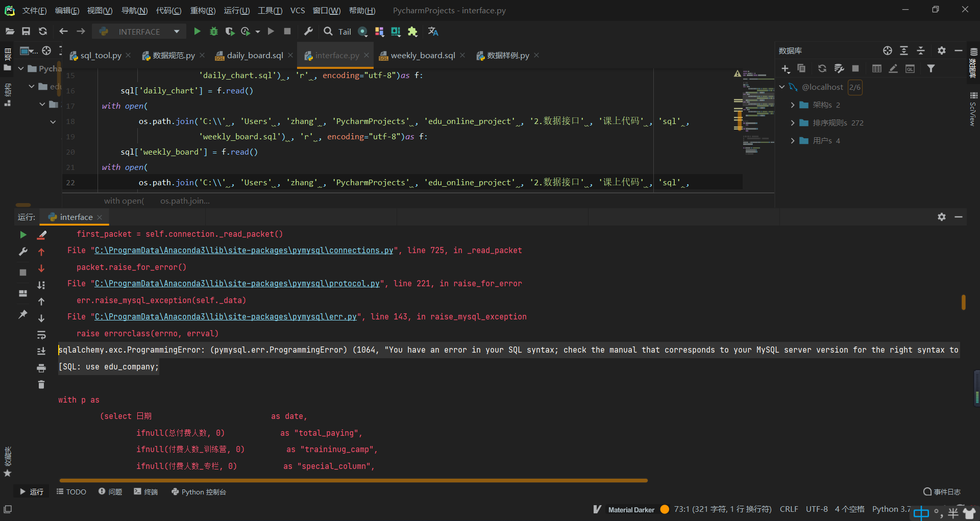Close the interface.py editor tab

366,55
